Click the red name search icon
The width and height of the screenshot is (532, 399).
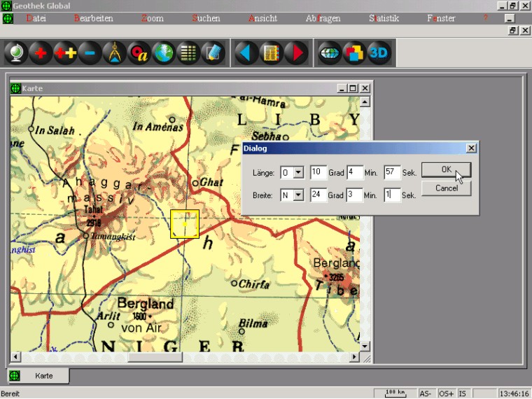(139, 53)
